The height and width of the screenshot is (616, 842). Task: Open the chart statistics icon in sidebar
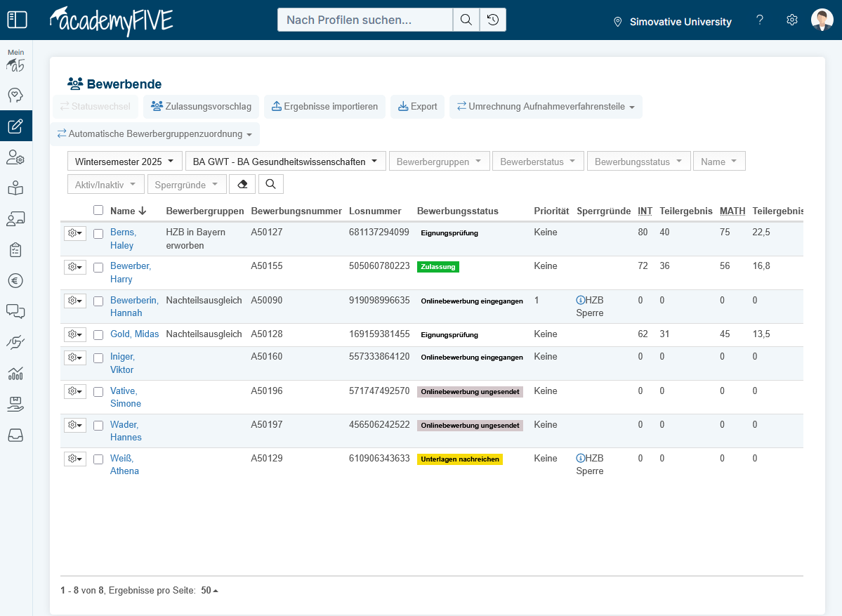(15, 373)
